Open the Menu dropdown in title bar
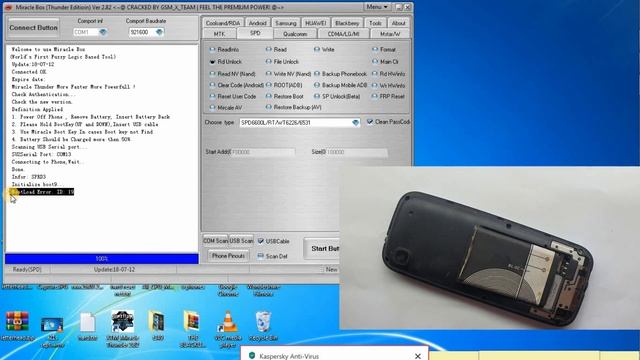 pyautogui.click(x=376, y=7)
